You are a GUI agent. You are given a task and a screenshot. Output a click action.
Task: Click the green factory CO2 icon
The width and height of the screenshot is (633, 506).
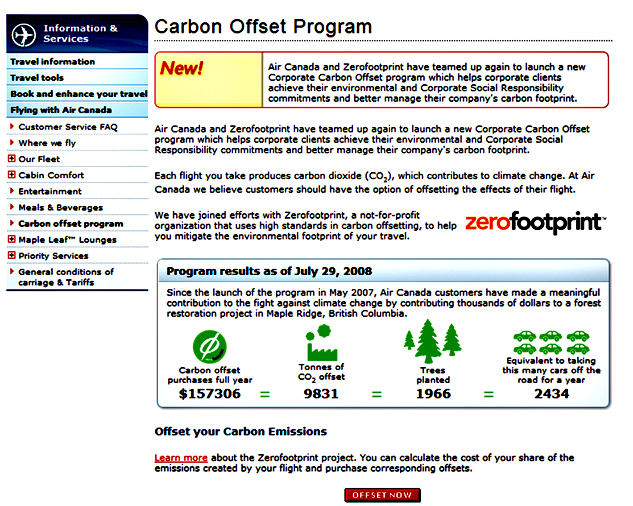321,342
